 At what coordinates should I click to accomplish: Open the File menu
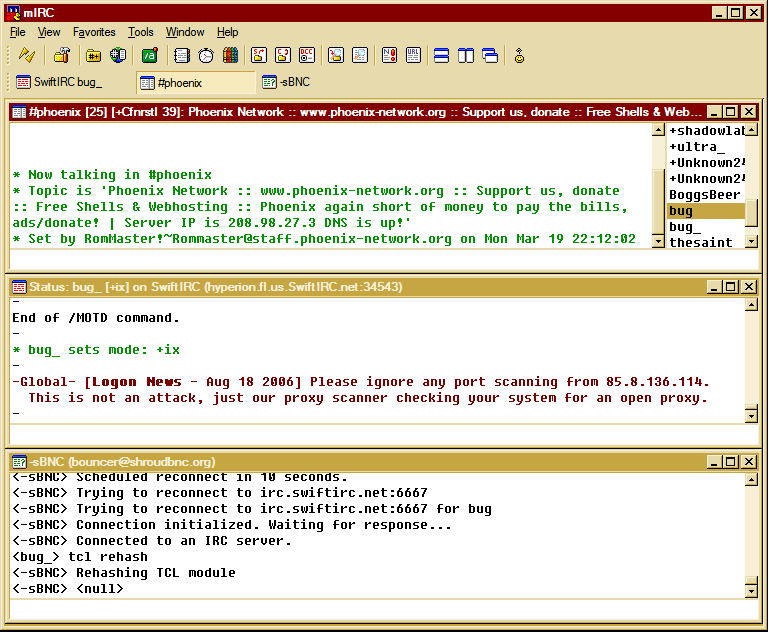click(18, 32)
